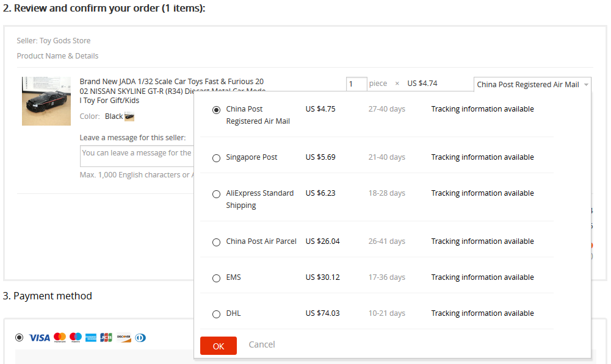Open the Brand New JADA product title link

[172, 91]
